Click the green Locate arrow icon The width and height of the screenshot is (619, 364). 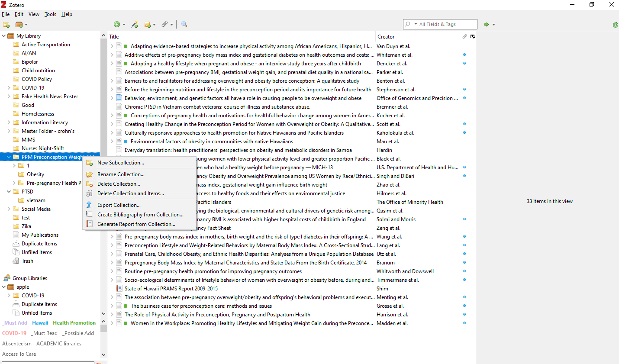pyautogui.click(x=487, y=25)
